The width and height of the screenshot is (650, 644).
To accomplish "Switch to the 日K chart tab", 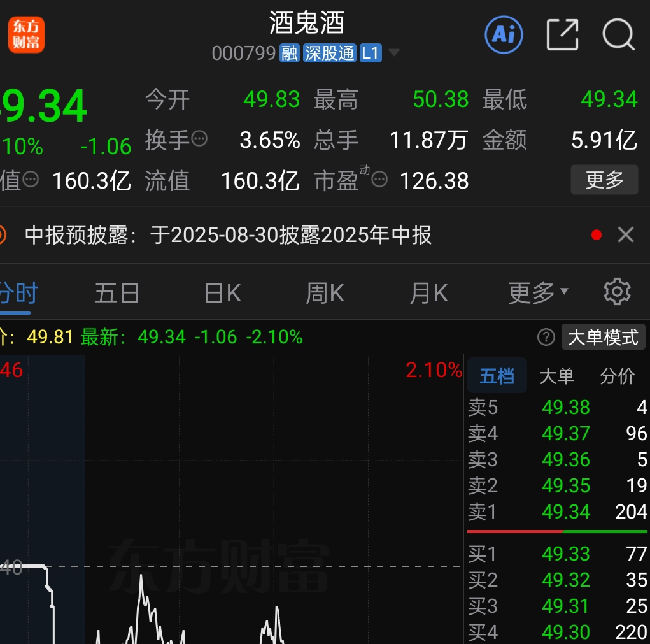I will pos(223,293).
